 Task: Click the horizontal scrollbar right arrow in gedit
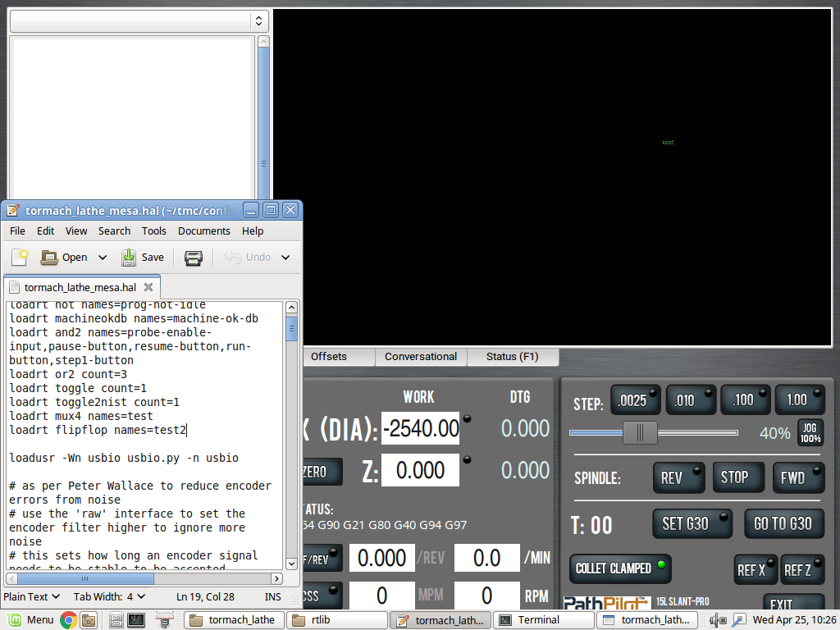point(276,578)
